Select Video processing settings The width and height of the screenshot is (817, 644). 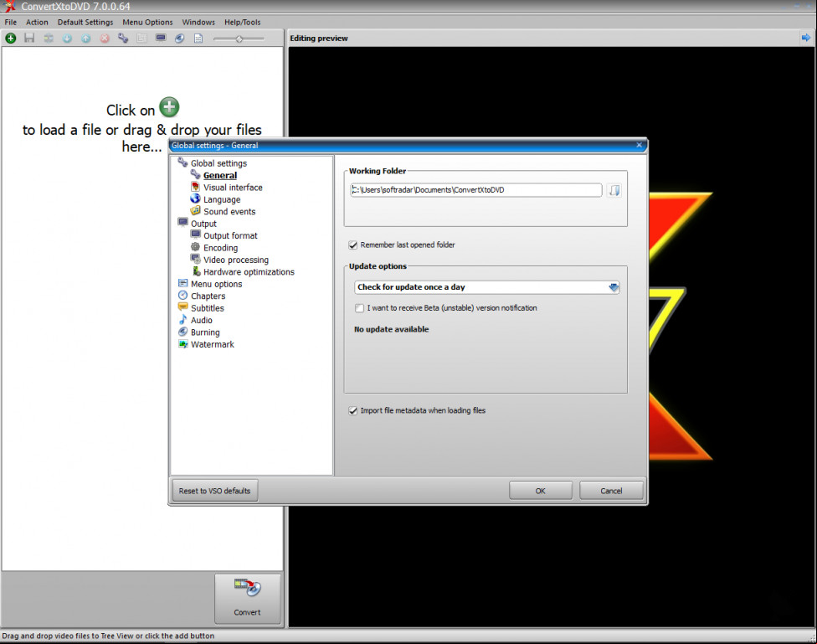pyautogui.click(x=236, y=260)
